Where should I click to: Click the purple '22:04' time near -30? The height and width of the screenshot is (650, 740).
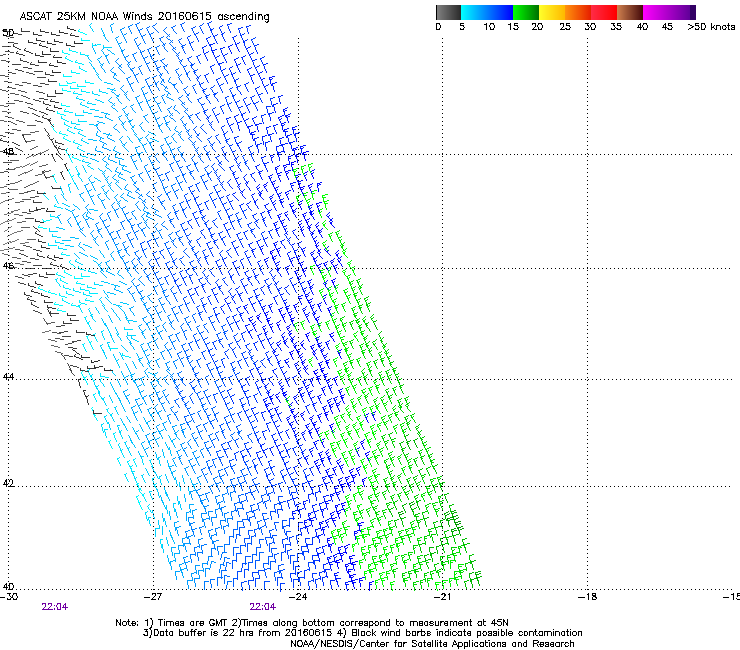[55, 607]
